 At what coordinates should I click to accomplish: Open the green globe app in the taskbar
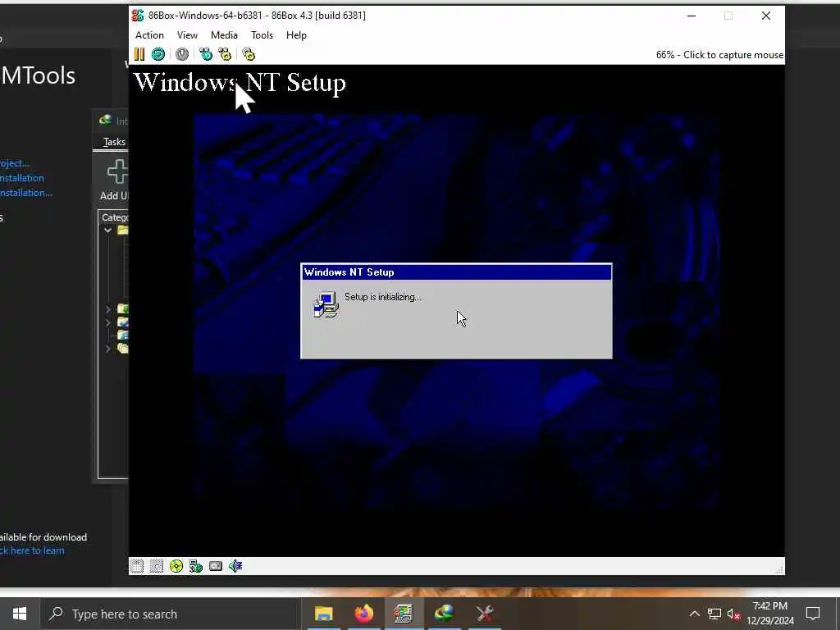click(x=444, y=614)
